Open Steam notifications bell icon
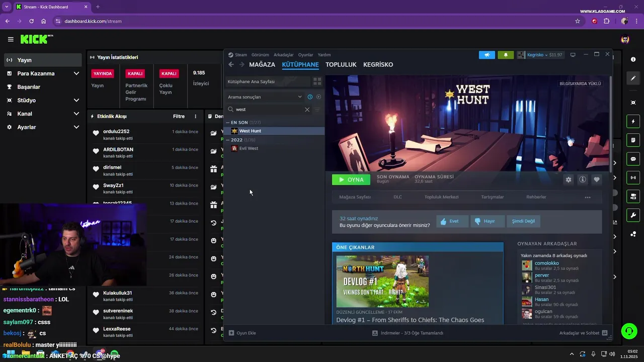This screenshot has height=362, width=644. click(506, 55)
